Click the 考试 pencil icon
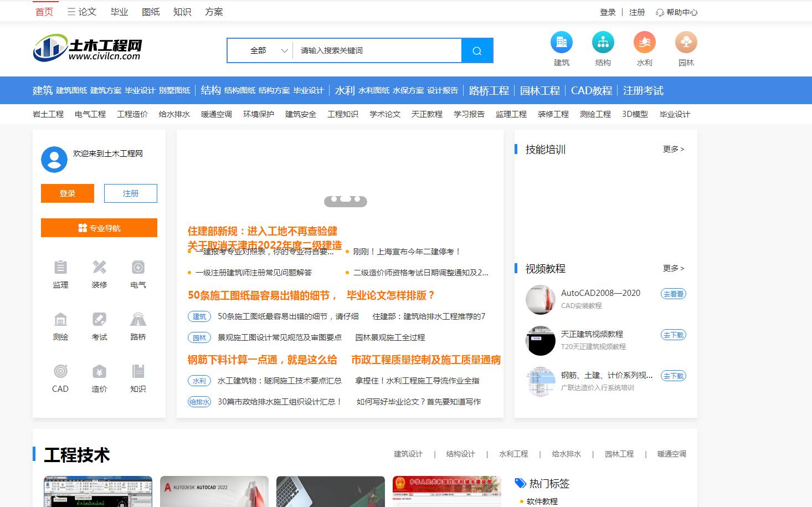This screenshot has height=507, width=812. tap(99, 320)
